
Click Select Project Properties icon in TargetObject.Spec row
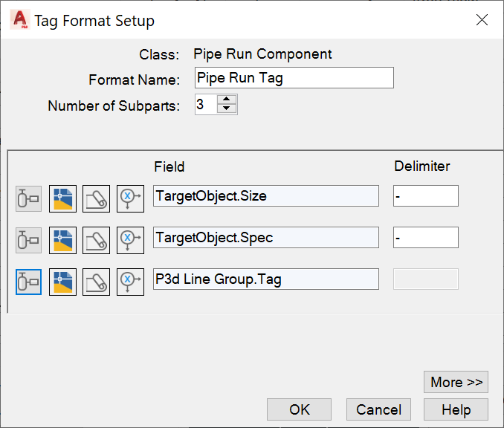pos(96,240)
